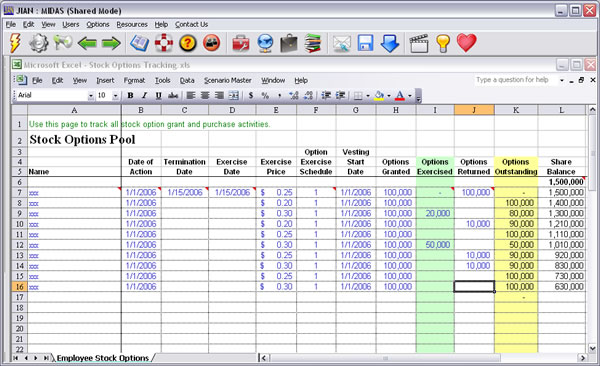Click the strikethrough formatting icon
The height and width of the screenshot is (366, 600).
click(173, 95)
